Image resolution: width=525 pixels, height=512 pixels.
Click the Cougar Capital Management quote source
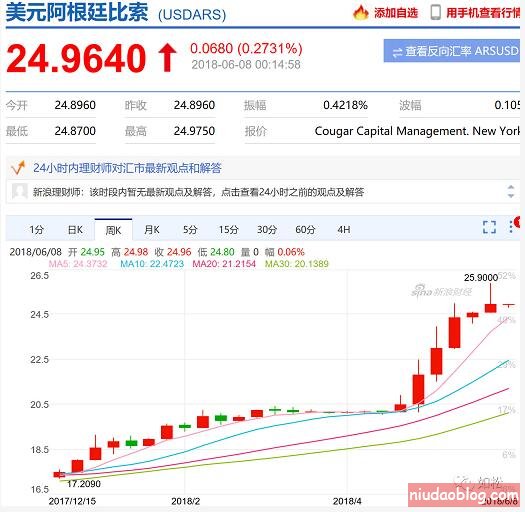point(417,131)
